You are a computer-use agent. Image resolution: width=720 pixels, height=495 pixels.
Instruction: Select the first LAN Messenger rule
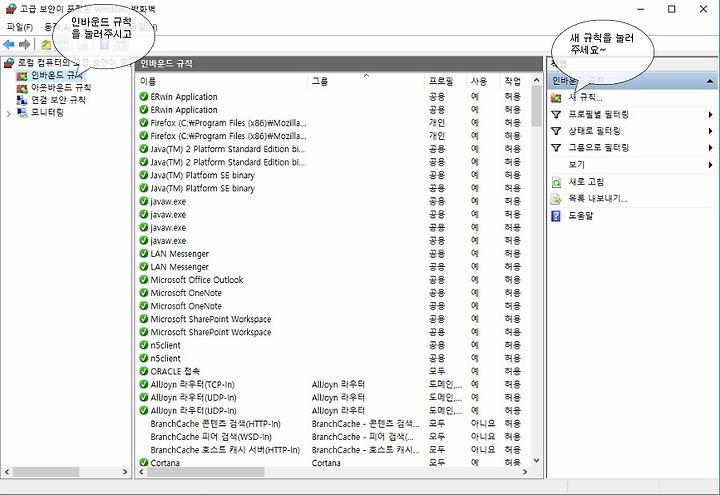(334, 254)
